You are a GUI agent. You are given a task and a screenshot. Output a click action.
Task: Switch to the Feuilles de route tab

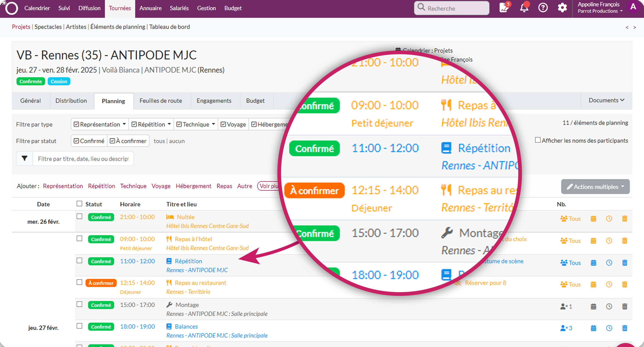point(160,101)
